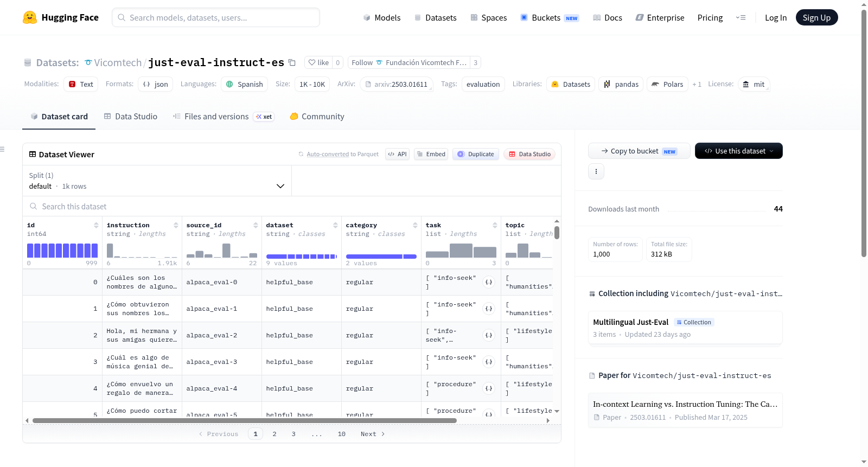Image resolution: width=868 pixels, height=467 pixels.
Task: Open Data Studio from viewer header
Action: click(x=529, y=154)
